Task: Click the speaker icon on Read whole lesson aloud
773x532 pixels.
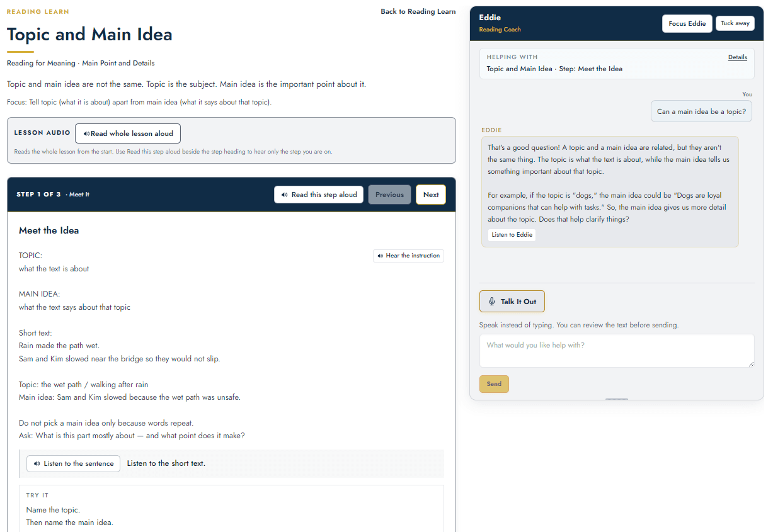Action: tap(86, 133)
